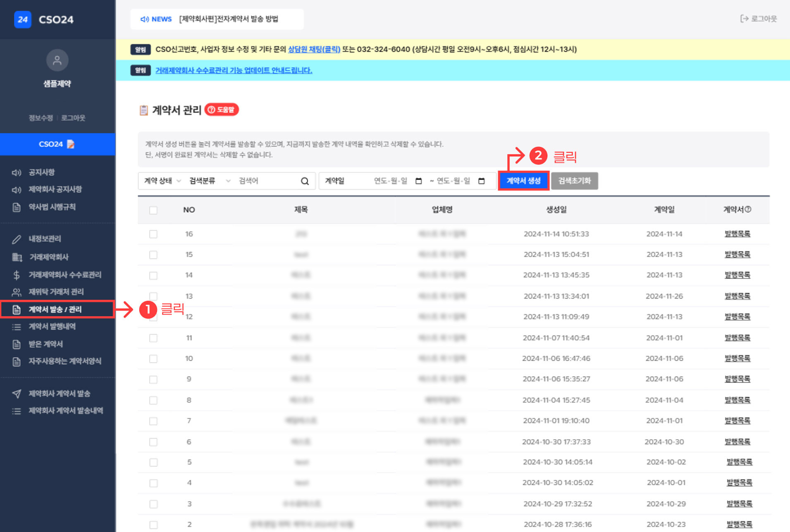Image resolution: width=790 pixels, height=532 pixels.
Task: Check the checkbox for row NO 14
Action: click(153, 275)
